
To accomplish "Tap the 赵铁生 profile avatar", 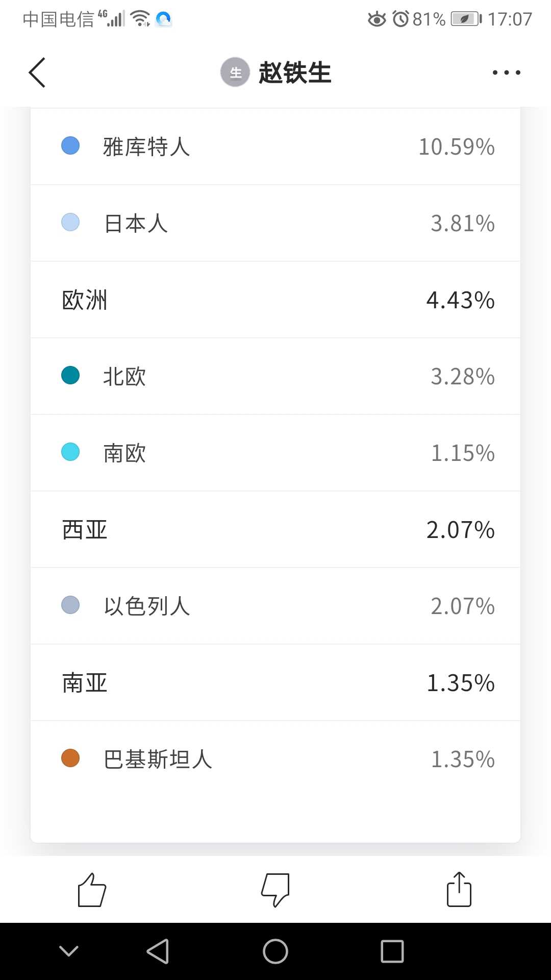I will click(x=235, y=72).
